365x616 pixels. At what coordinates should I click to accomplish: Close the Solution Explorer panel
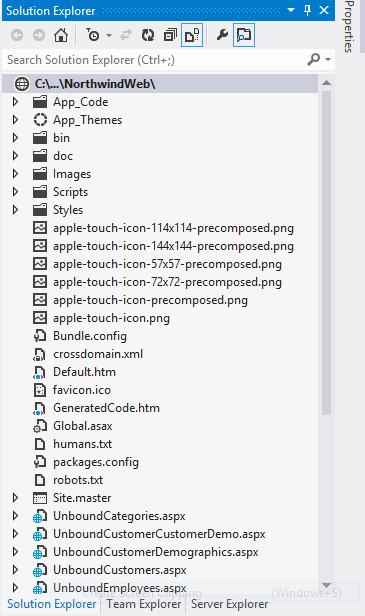point(324,10)
